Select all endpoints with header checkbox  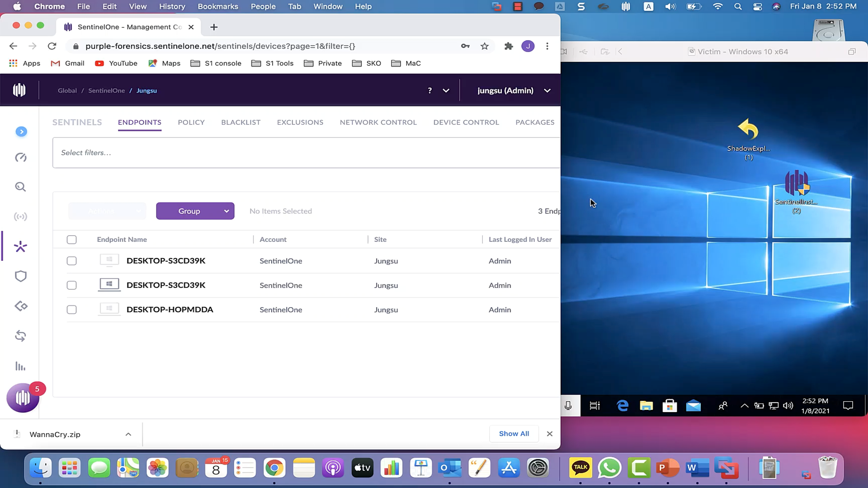pyautogui.click(x=71, y=239)
